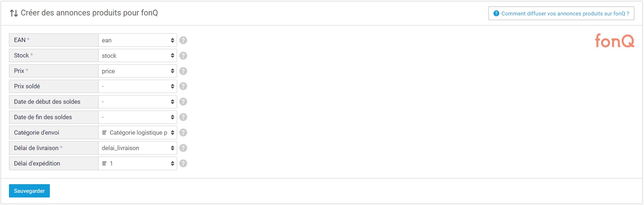
Task: Click help icon for Date de début des soldes
Action: pos(183,102)
